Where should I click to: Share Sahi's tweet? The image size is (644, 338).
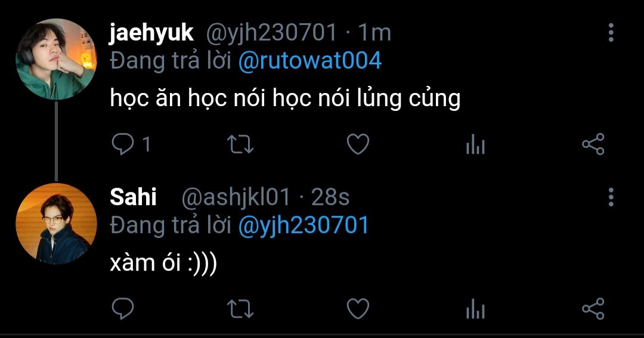(x=593, y=309)
